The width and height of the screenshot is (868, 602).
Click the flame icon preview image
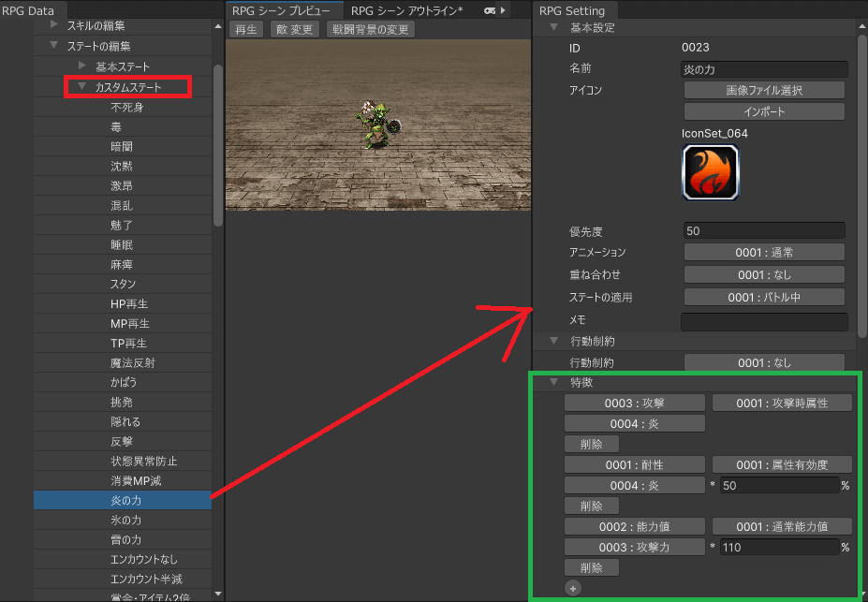[x=710, y=173]
